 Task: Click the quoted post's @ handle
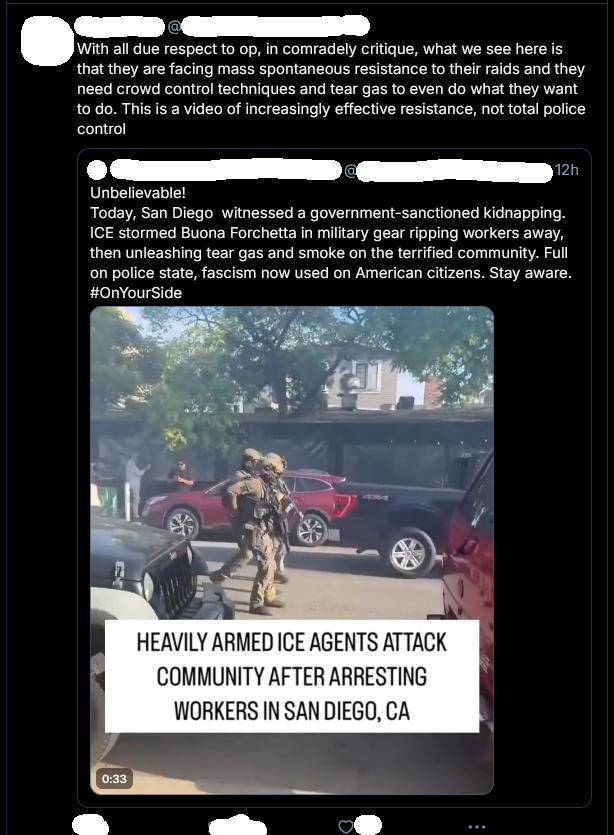(449, 170)
